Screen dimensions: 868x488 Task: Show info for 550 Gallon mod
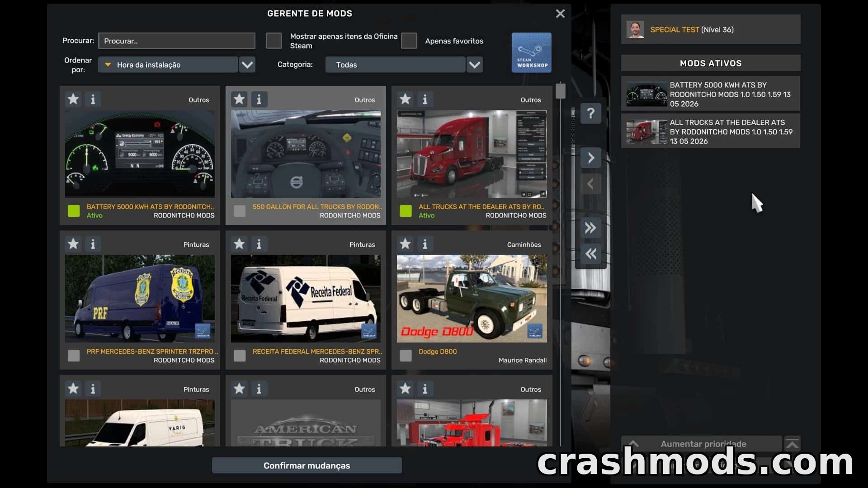coord(259,99)
